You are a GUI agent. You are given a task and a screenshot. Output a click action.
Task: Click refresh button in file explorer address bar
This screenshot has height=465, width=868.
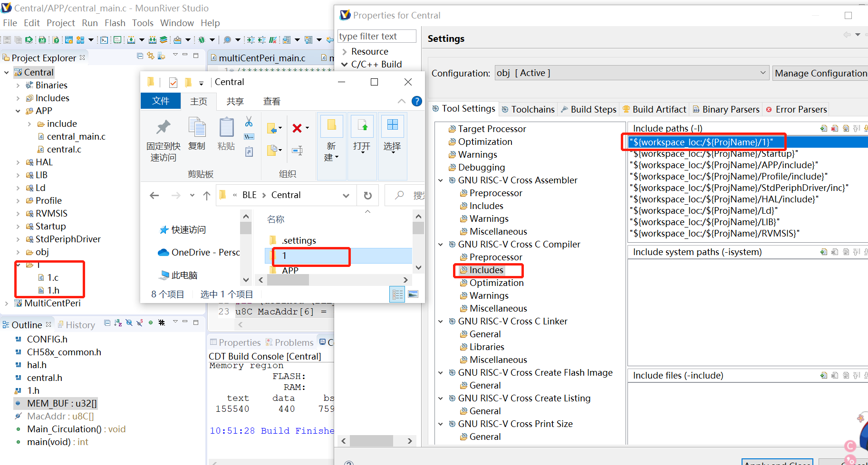coord(368,195)
